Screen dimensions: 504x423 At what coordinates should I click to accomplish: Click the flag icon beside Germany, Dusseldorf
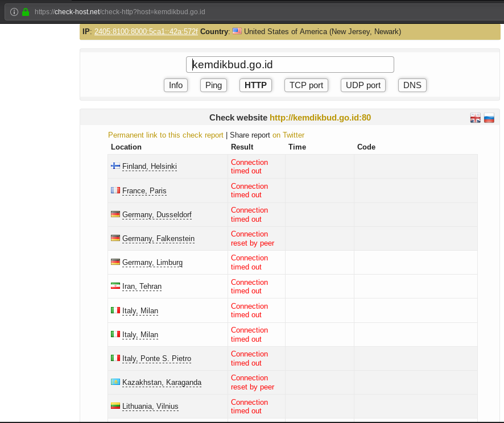point(115,214)
